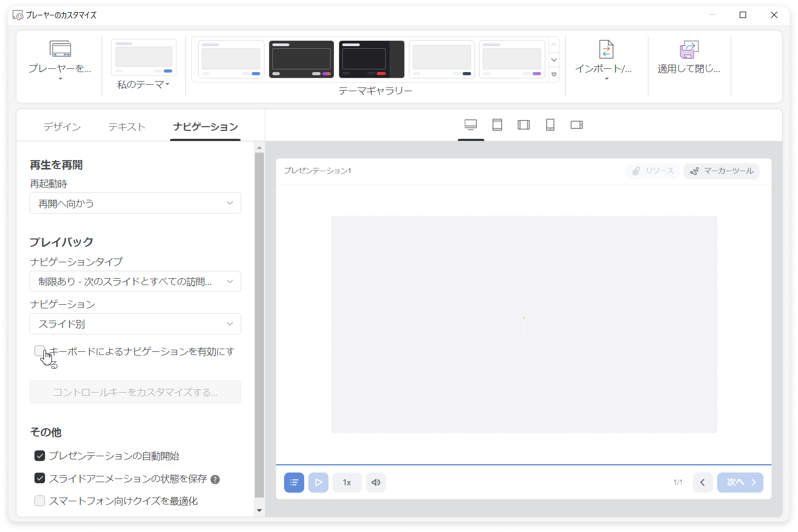Click the 私のテーマ thumbnail preview
Screen dimensions: 798x532
click(x=144, y=57)
